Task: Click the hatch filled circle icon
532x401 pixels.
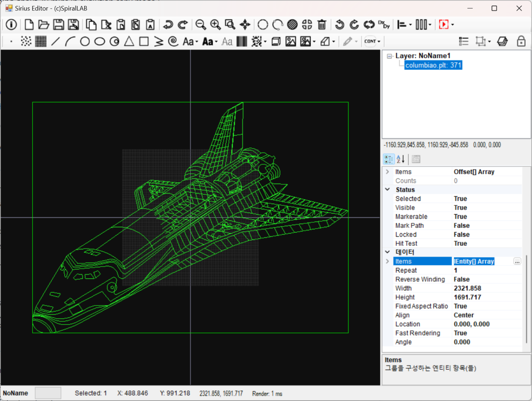Action: [292, 25]
